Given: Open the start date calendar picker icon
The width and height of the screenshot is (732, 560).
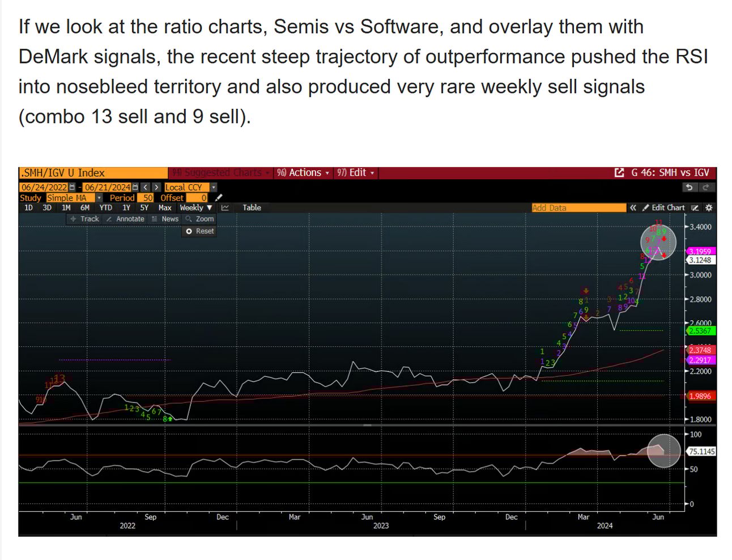Looking at the screenshot, I should (x=72, y=187).
